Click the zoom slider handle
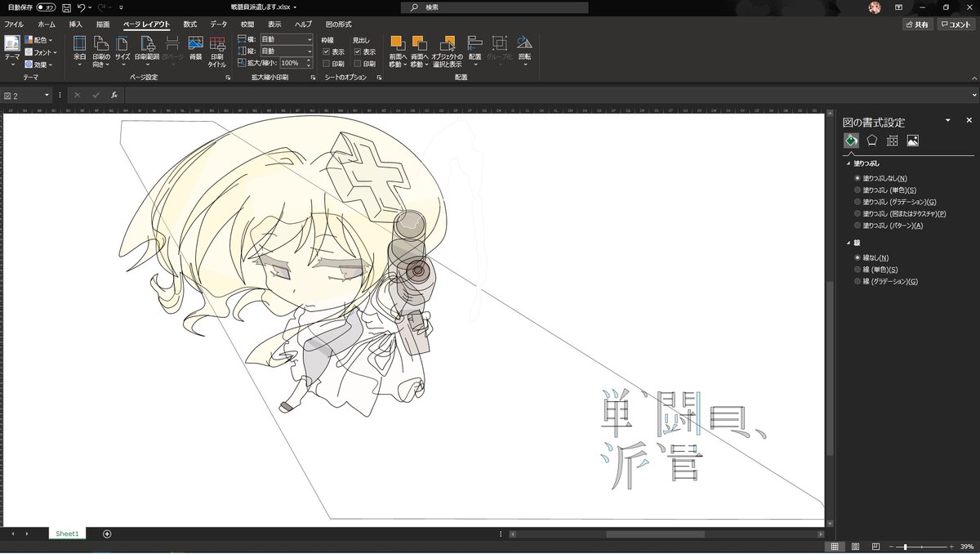 tap(905, 546)
